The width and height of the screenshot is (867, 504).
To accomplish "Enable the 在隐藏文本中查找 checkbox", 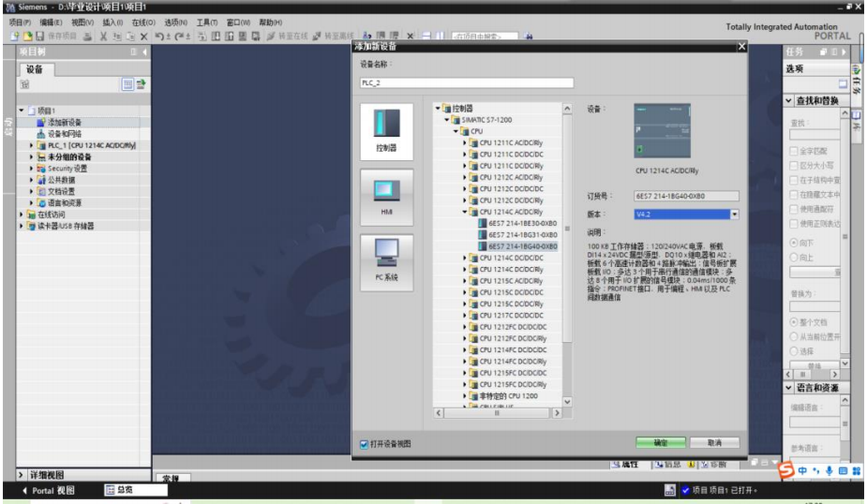I will [x=794, y=195].
